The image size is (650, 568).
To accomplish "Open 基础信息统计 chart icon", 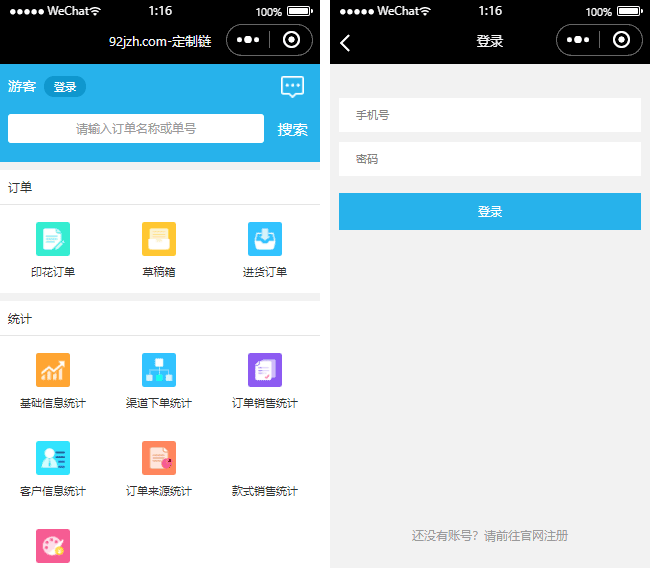I will point(53,370).
